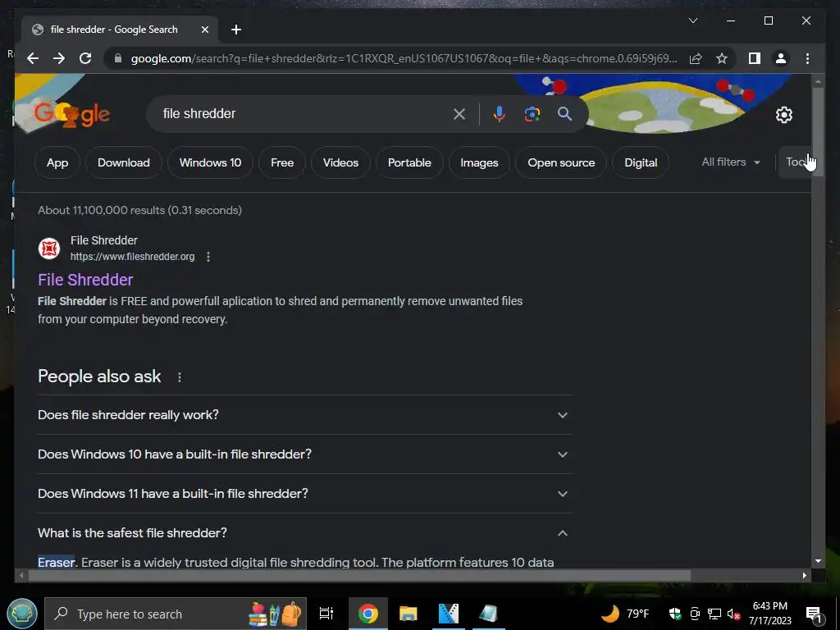The height and width of the screenshot is (630, 840).
Task: Open Chrome's three-dot menu
Action: click(x=807, y=58)
